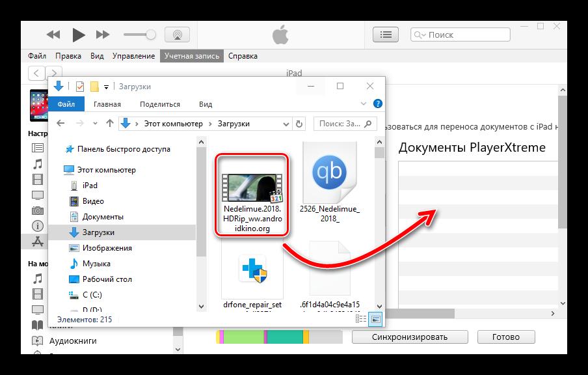This screenshot has width=588, height=375.
Task: Open Рабочий стол in navigation tree
Action: click(107, 279)
